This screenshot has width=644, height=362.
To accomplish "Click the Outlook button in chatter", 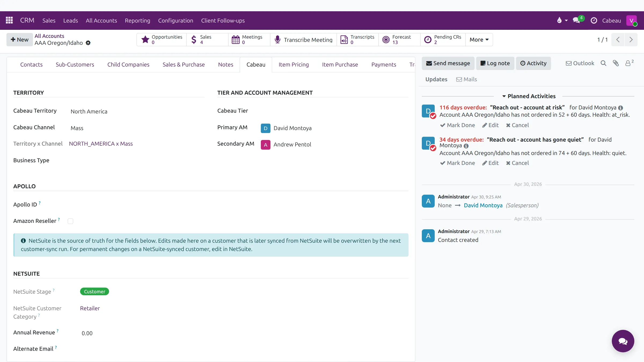I will [x=580, y=63].
